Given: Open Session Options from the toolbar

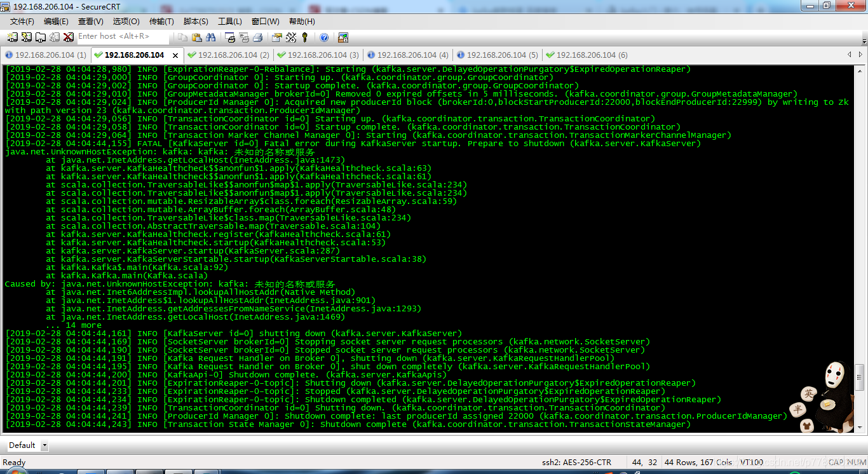Looking at the screenshot, I should tap(277, 37).
